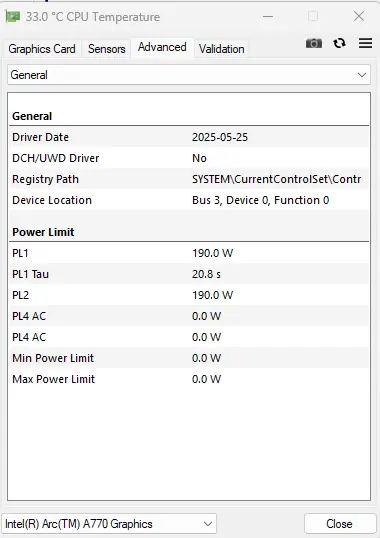Click the Registry Path label
Viewport: 380px width, 538px height.
[x=45, y=179]
